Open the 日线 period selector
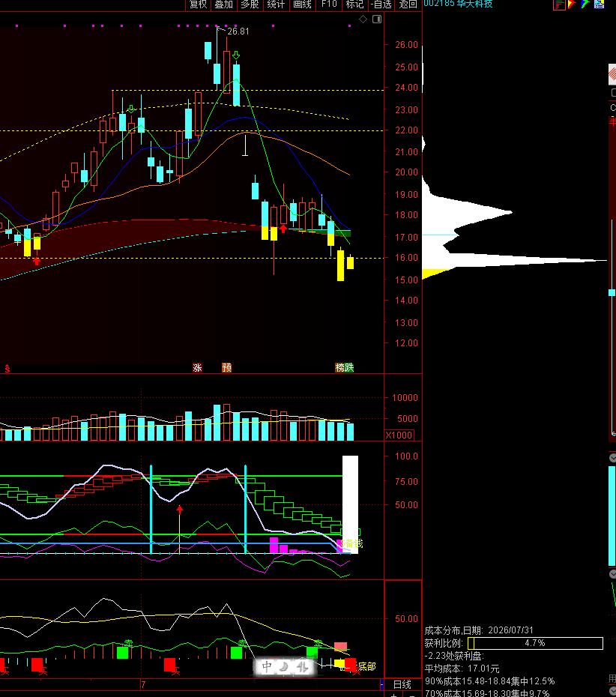The image size is (616, 697). pos(402,684)
